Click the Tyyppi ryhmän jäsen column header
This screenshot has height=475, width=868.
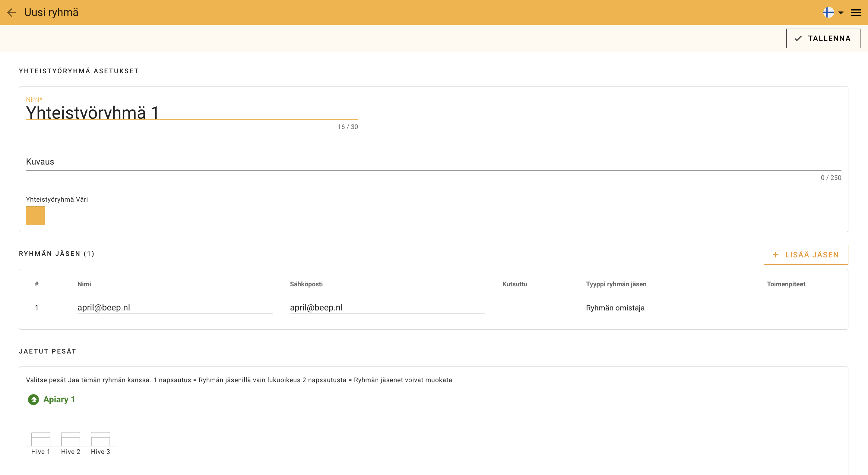(616, 284)
